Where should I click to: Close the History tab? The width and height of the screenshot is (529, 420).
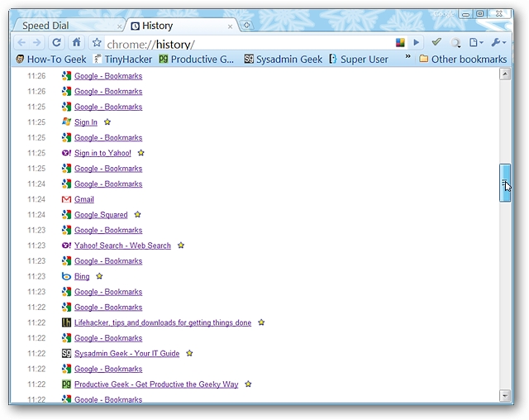coord(230,26)
